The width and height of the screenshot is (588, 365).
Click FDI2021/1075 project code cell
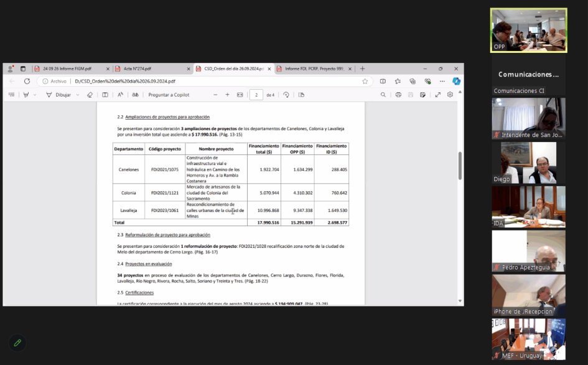pyautogui.click(x=165, y=170)
